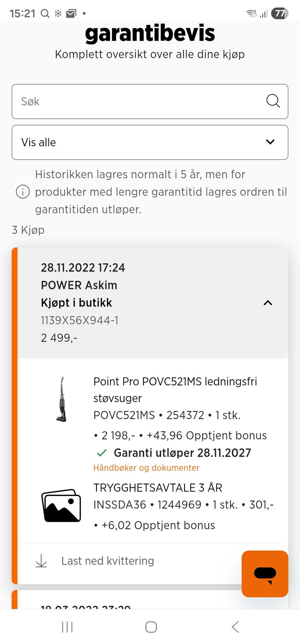Tap the info circle icon beside Historikken
The image size is (300, 644).
pos(23,192)
